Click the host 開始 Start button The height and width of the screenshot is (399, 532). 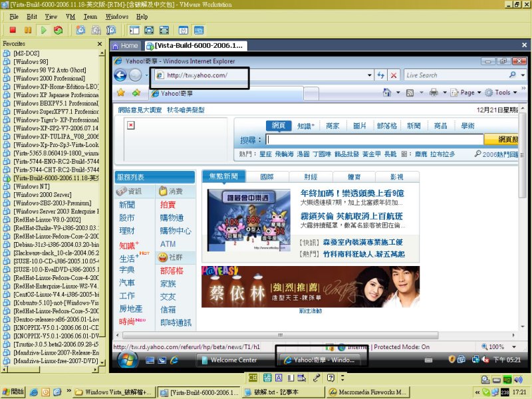click(x=13, y=392)
